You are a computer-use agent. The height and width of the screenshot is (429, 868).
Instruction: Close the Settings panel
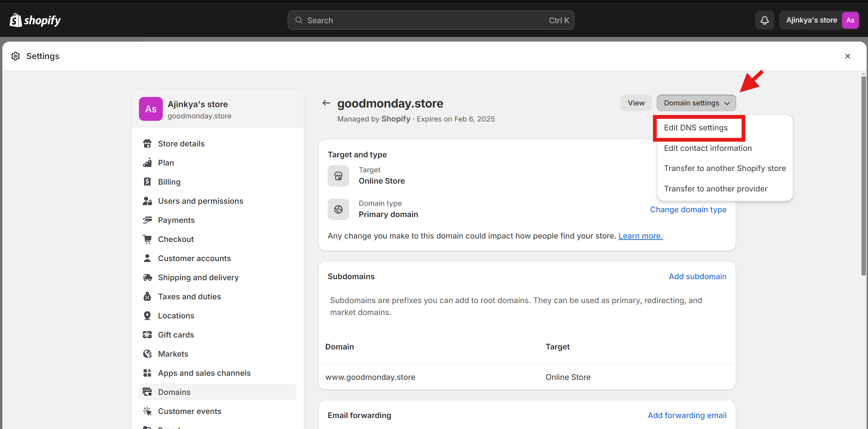[848, 56]
